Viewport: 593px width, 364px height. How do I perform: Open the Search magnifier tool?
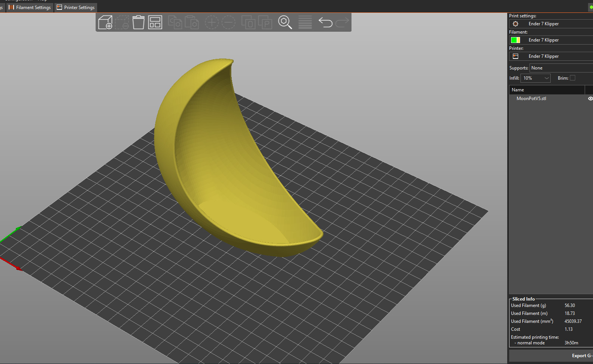[x=285, y=23]
